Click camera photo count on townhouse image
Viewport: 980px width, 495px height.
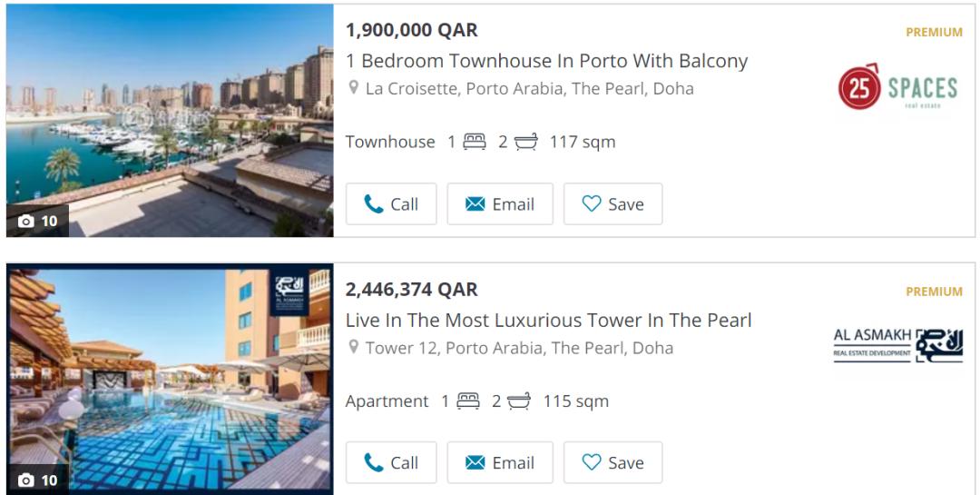[x=38, y=221]
